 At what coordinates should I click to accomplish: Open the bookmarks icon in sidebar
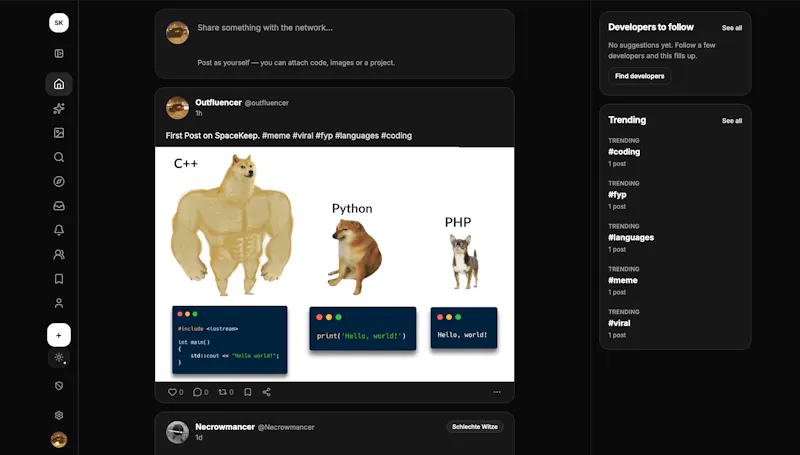pos(59,279)
